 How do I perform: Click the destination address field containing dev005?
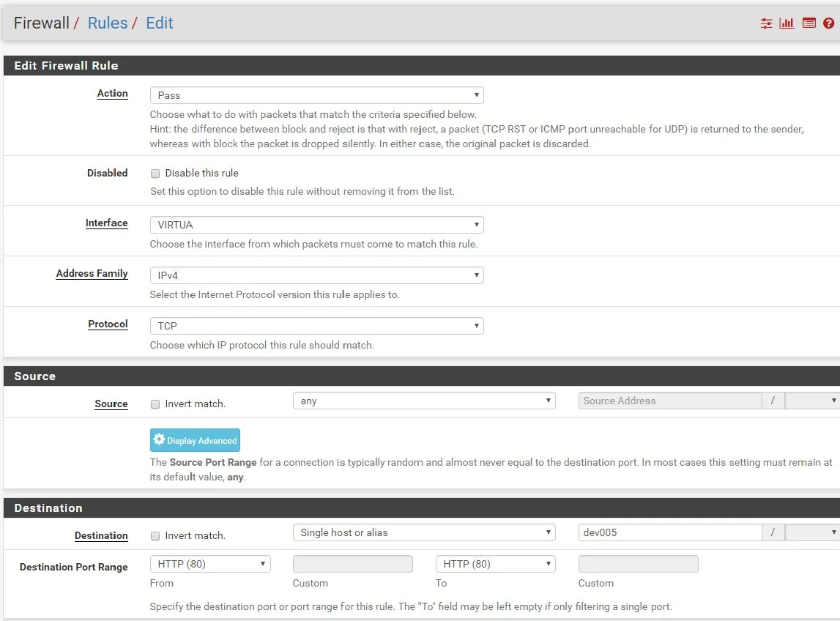tap(670, 532)
